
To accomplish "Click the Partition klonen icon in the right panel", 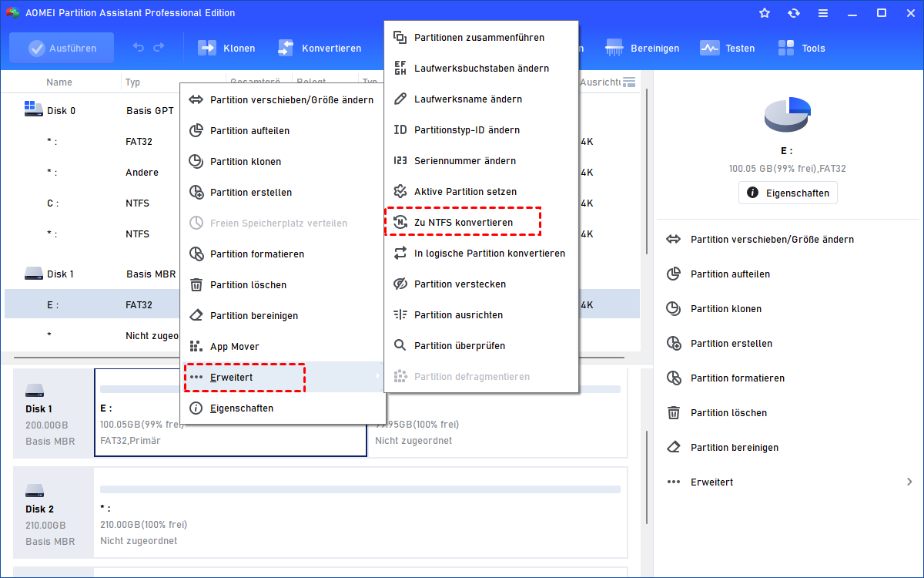I will point(674,308).
